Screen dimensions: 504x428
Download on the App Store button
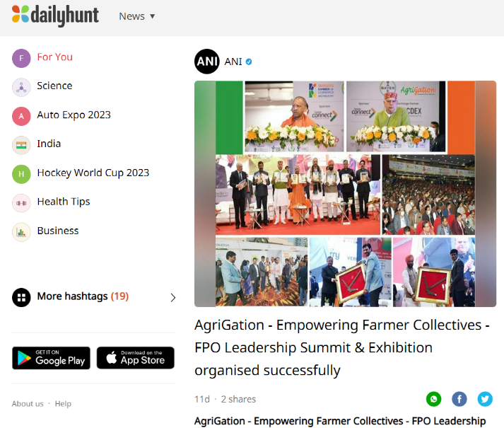coord(136,358)
